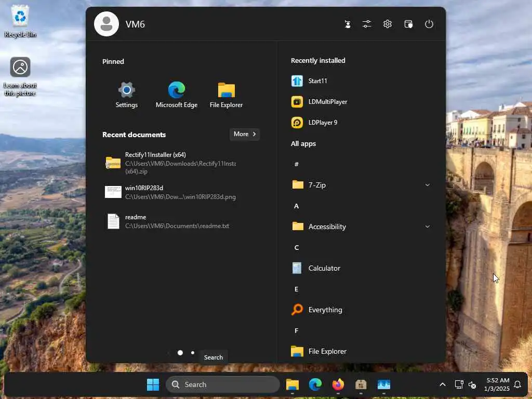Open the clock showing 5:52 AM 1/3/2025
The width and height of the screenshot is (532, 399).
pyautogui.click(x=497, y=384)
